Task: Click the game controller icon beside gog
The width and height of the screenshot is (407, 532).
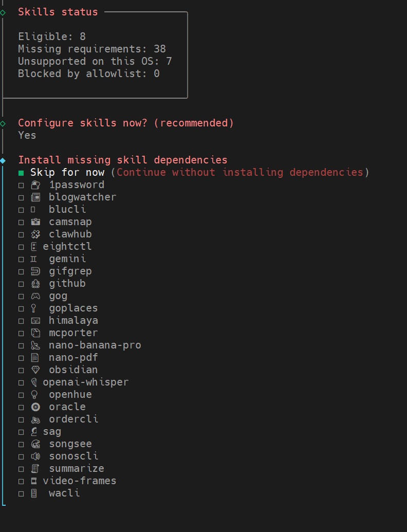Action: 35,296
